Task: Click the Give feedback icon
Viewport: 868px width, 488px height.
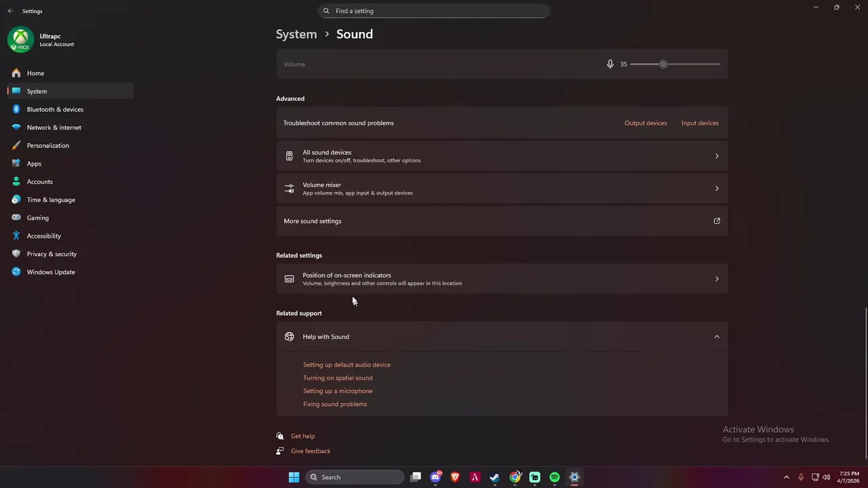Action: 280,451
